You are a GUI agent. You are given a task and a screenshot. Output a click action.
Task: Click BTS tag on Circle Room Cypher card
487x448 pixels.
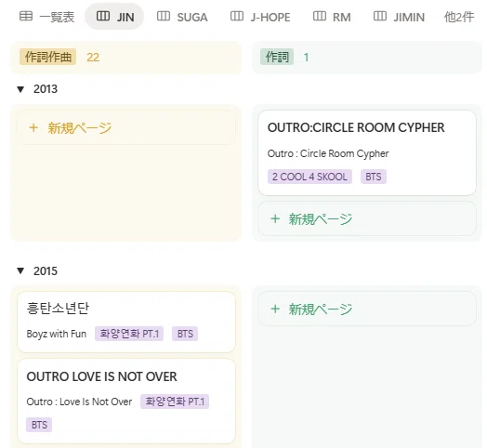point(374,177)
